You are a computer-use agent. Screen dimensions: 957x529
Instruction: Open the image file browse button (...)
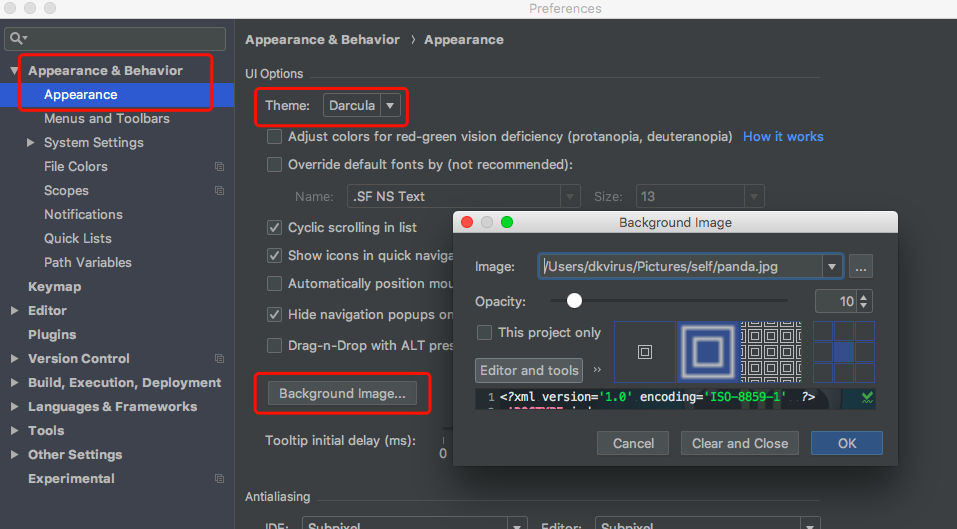pyautogui.click(x=861, y=267)
